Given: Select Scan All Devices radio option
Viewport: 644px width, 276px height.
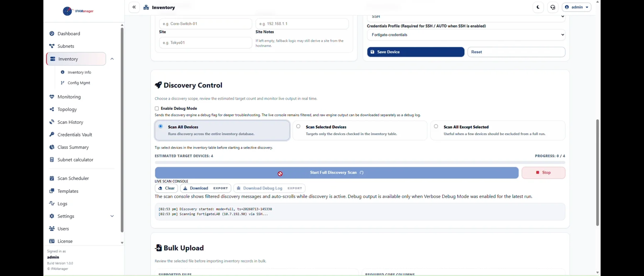Looking at the screenshot, I should pyautogui.click(x=161, y=126).
